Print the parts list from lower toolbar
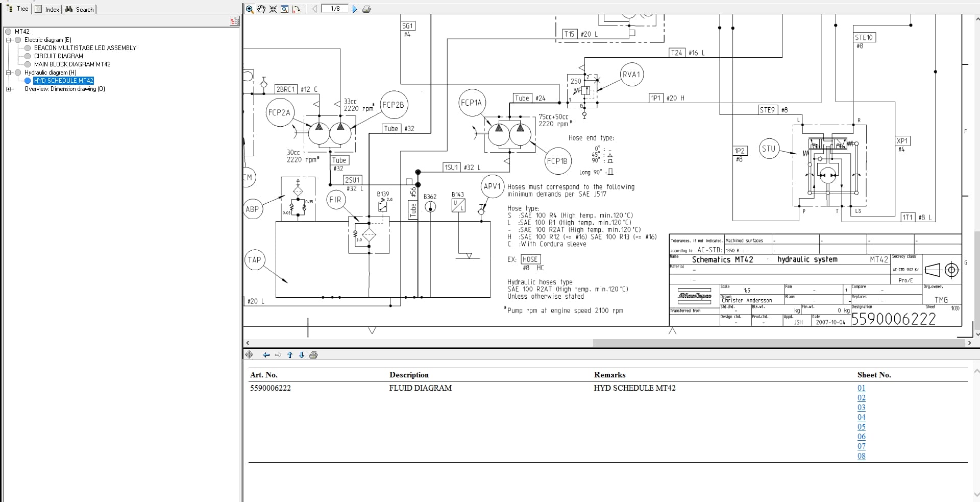This screenshot has height=502, width=980. [313, 355]
